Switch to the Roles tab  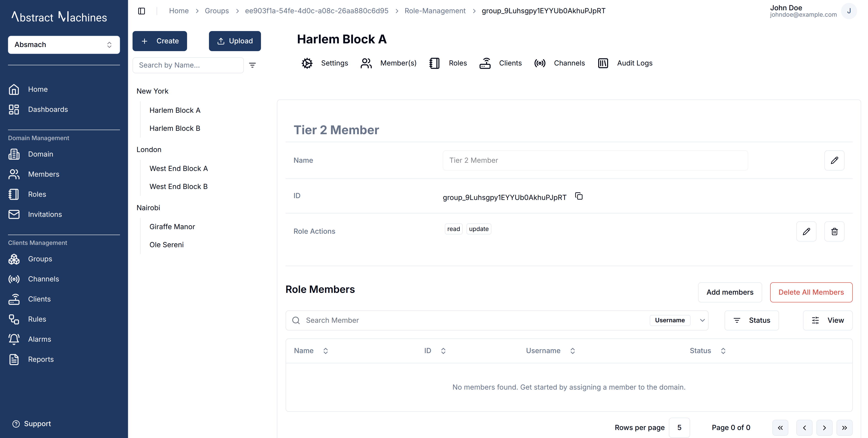click(x=448, y=63)
